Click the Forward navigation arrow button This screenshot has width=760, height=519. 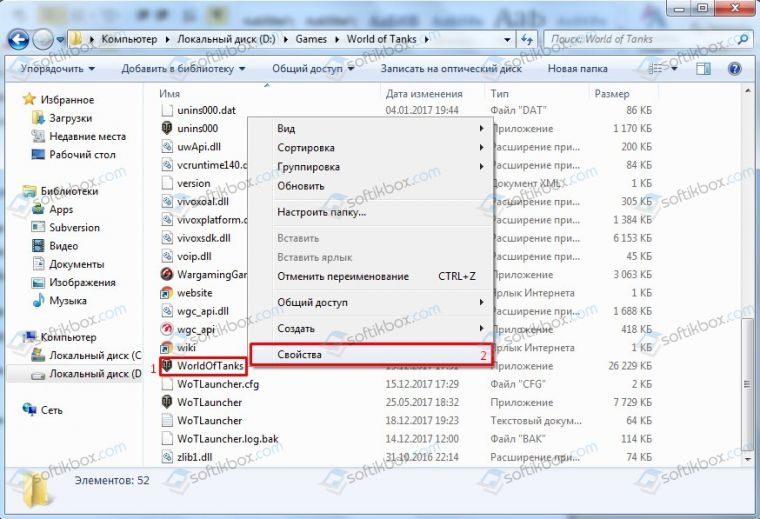coord(43,39)
